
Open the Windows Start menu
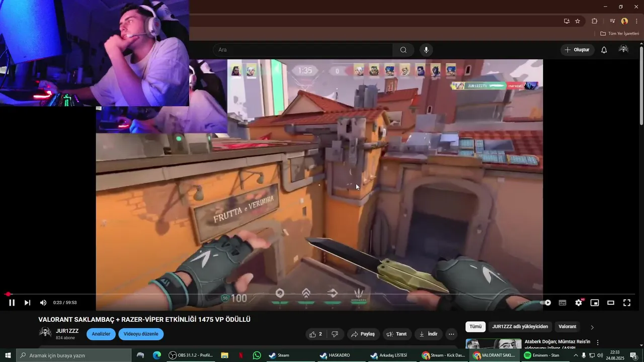[x=8, y=355]
